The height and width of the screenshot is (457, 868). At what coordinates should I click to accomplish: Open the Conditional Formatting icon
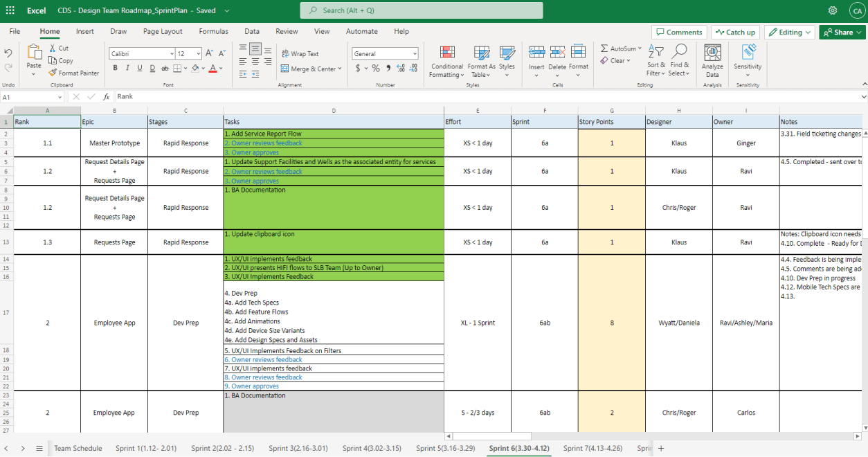point(446,54)
